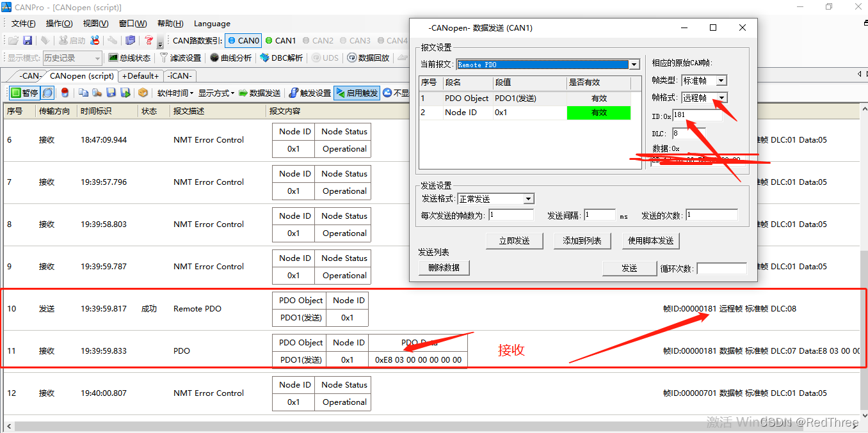This screenshot has width=868, height=433.
Task: Select row 12 NMT Error Control message
Action: click(432, 393)
